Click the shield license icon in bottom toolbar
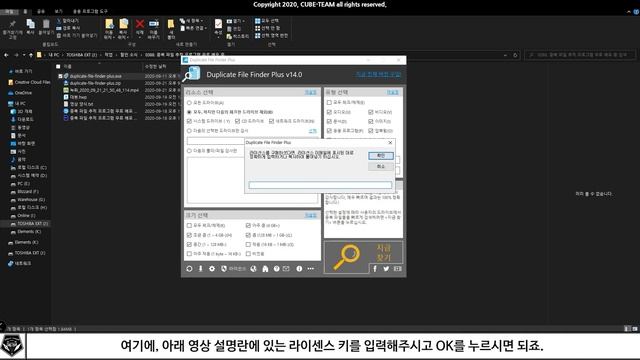This screenshot has width=640, height=360. [x=224, y=269]
